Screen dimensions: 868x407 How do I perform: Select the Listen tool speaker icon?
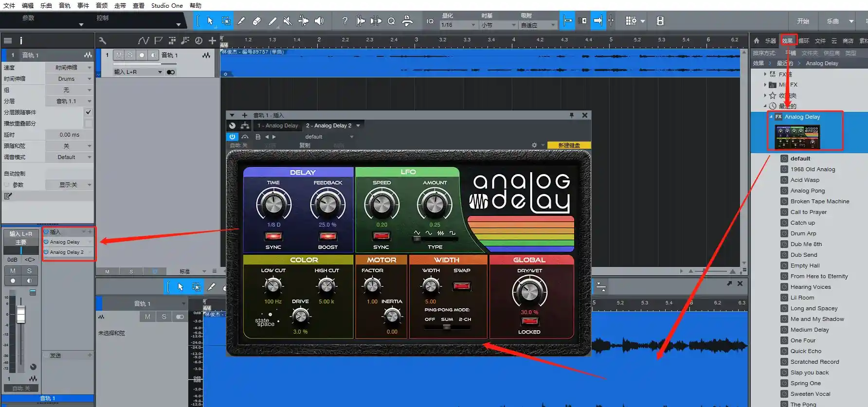[319, 21]
